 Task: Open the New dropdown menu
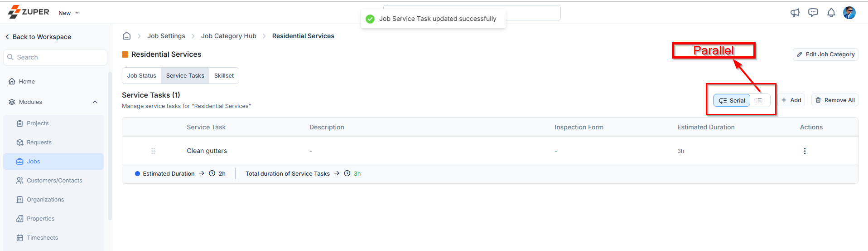(69, 13)
